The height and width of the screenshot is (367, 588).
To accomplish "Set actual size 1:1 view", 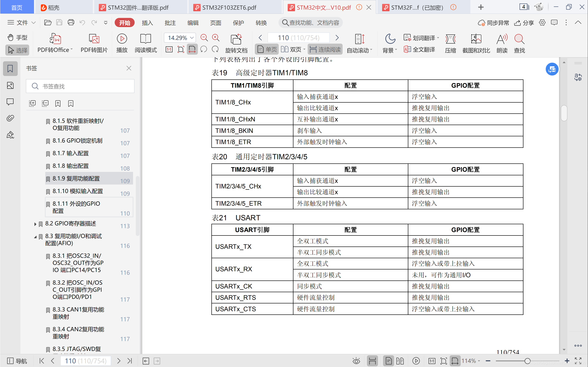I will 169,50.
